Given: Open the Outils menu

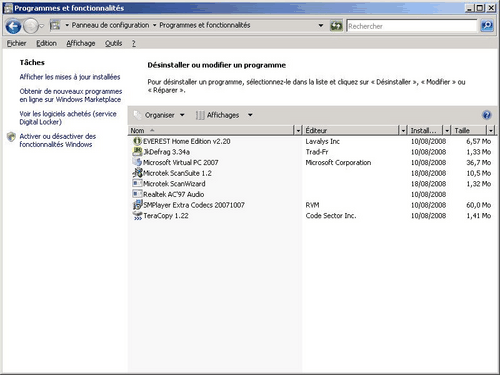Looking at the screenshot, I should 113,43.
